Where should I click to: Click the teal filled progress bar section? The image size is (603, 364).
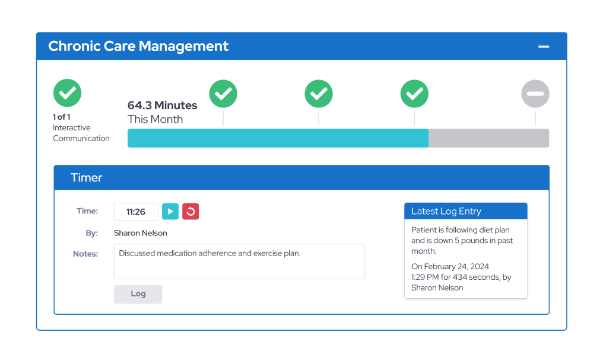(278, 138)
